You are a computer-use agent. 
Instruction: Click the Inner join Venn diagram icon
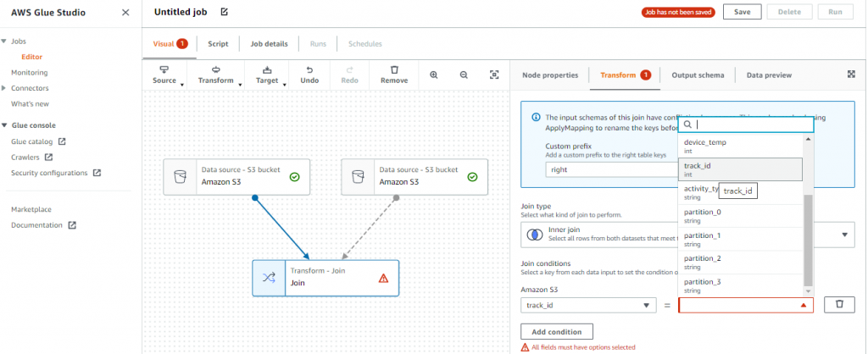[x=534, y=235]
